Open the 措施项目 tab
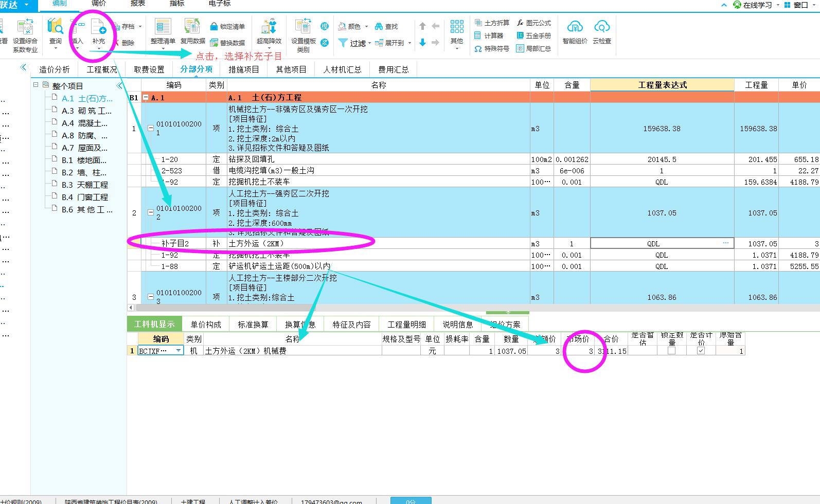 244,69
